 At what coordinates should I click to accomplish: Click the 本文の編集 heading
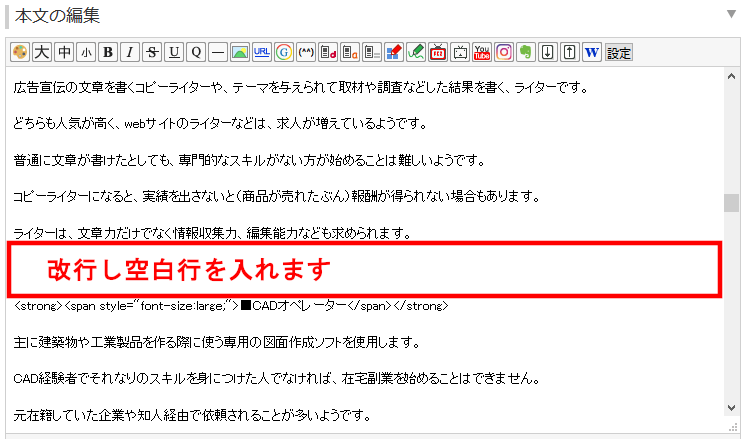(57, 16)
